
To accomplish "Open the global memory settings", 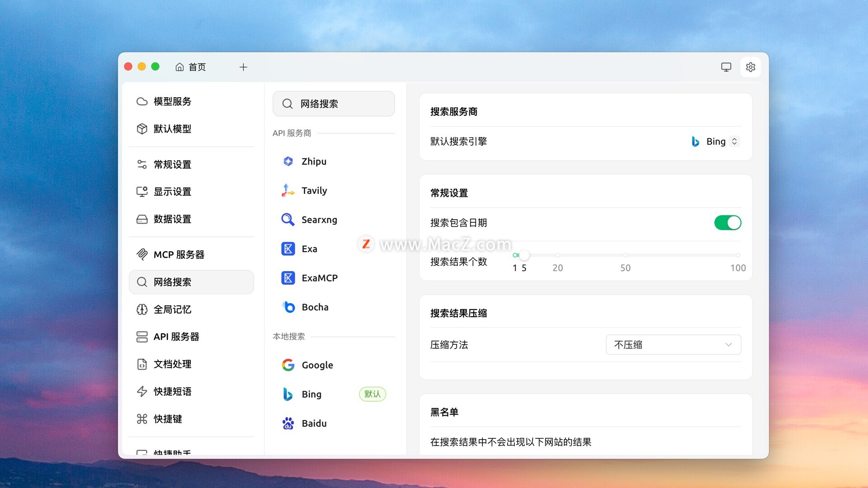I will pos(172,310).
